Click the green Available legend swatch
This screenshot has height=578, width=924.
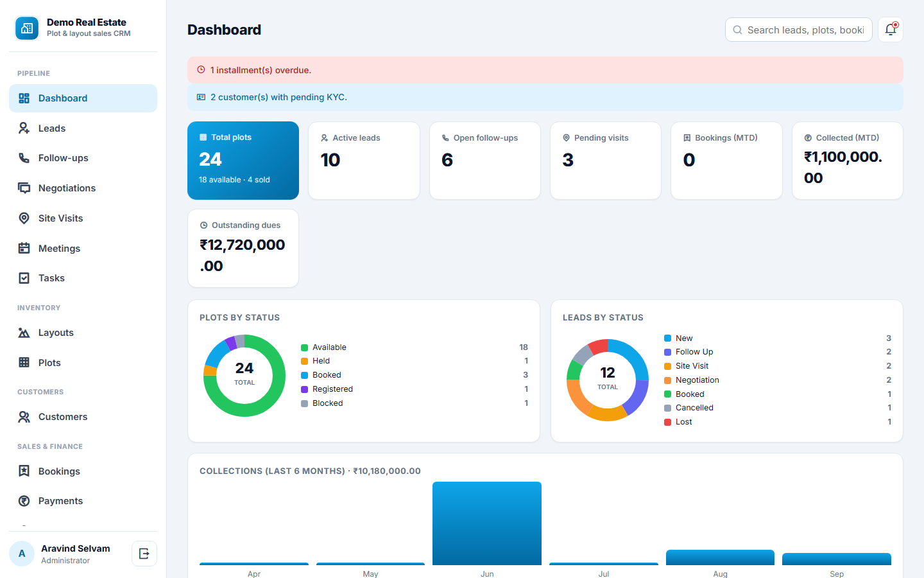305,347
